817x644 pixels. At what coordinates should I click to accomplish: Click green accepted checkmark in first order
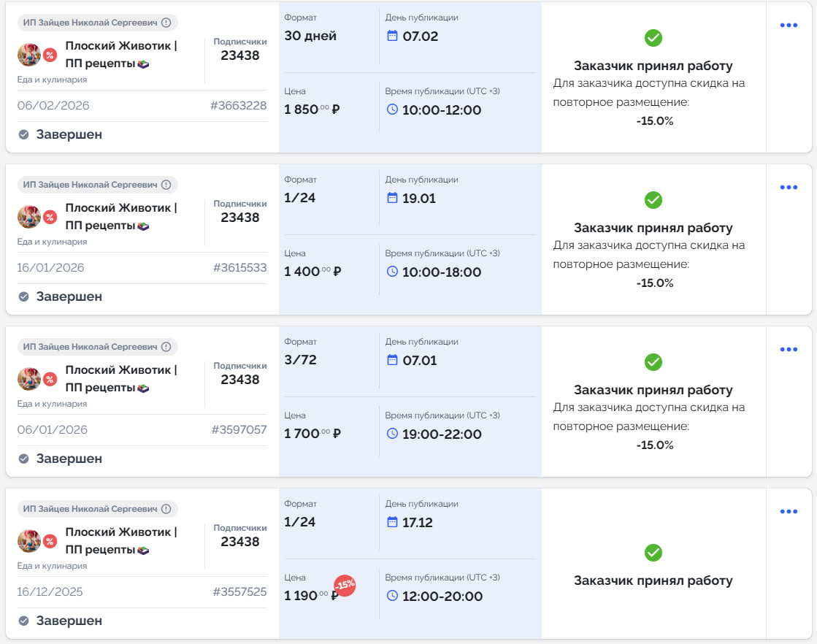coord(653,37)
